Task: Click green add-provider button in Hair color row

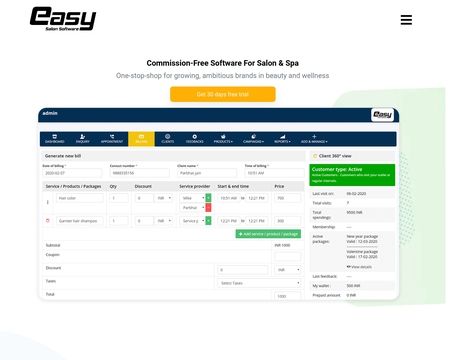Action: pos(208,198)
